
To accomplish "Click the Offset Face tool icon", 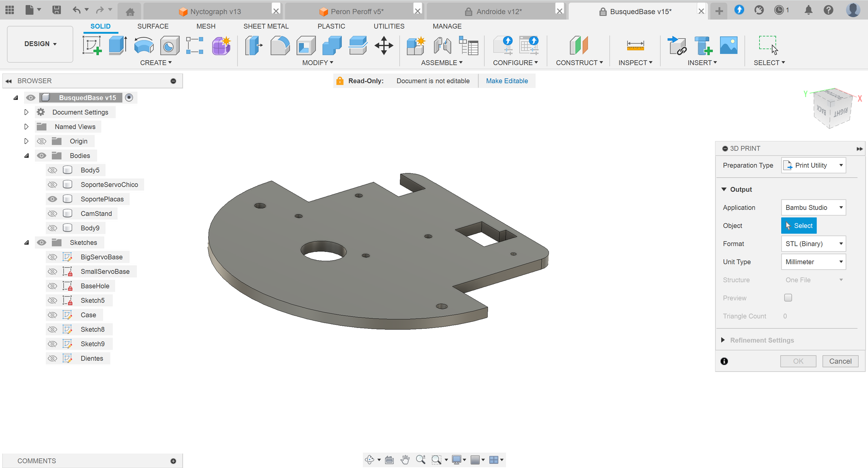I will coord(358,46).
